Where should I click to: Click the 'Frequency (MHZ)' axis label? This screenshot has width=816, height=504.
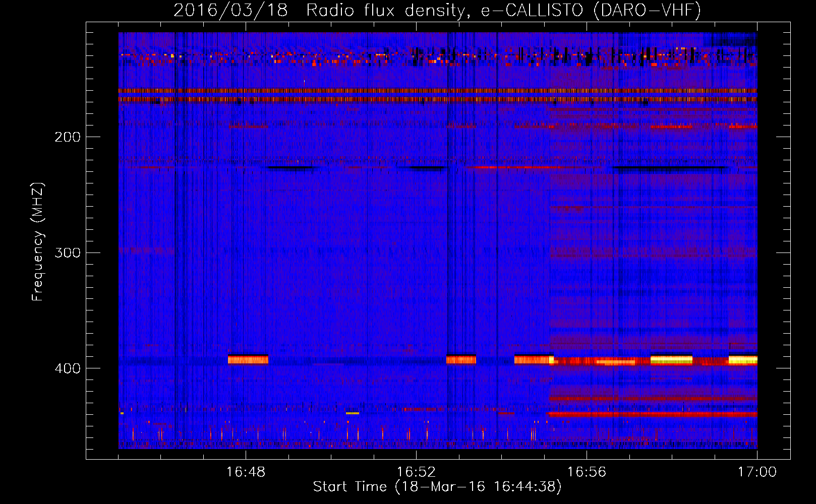[38, 242]
